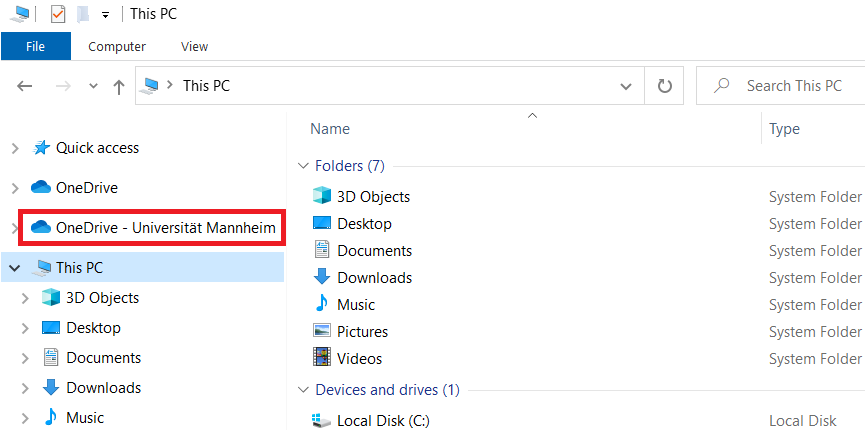
Task: Collapse the Folders (7) group
Action: (x=303, y=166)
